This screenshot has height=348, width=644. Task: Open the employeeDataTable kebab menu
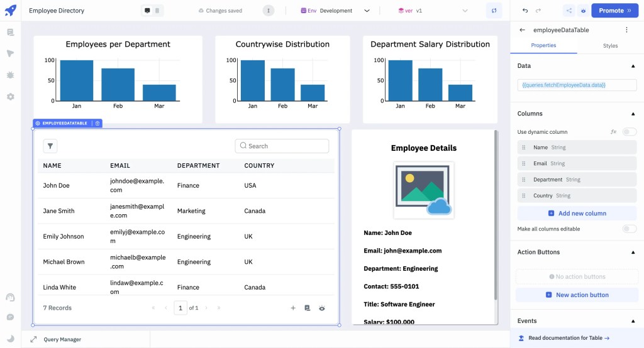click(x=626, y=30)
